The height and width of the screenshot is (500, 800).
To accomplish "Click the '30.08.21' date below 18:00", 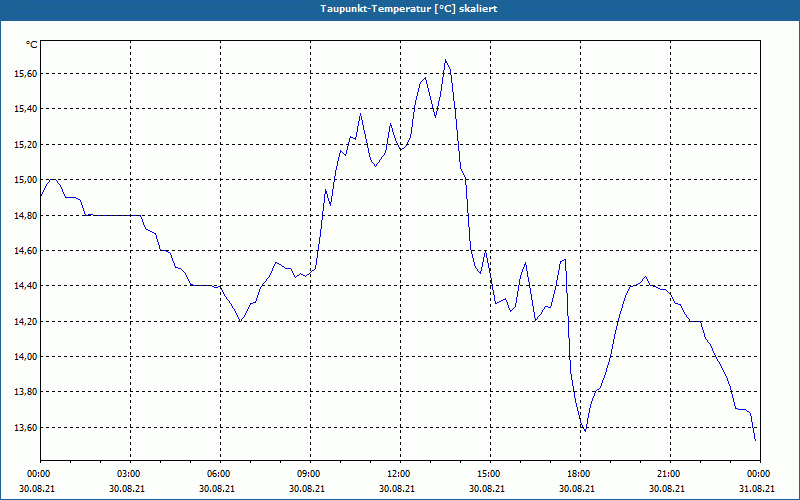I will click(x=577, y=488).
